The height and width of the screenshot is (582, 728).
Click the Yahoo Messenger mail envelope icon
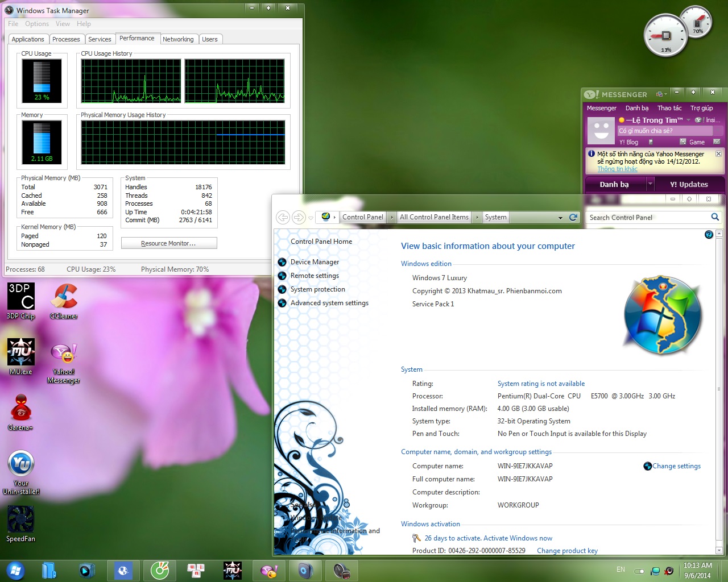coord(717,142)
